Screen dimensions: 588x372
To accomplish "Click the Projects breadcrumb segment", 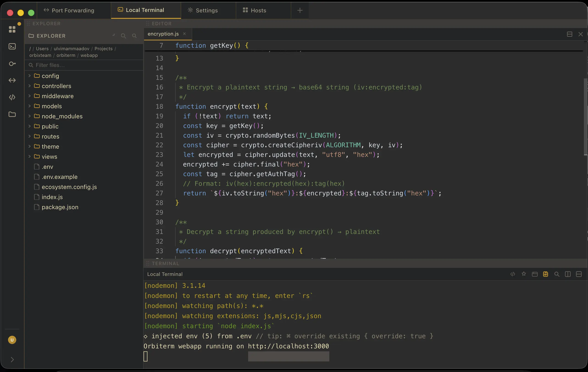I will [x=103, y=49].
